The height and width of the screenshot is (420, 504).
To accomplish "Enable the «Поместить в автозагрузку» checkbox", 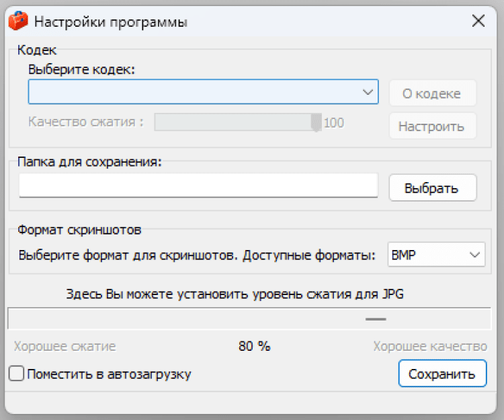I will pos(17,374).
